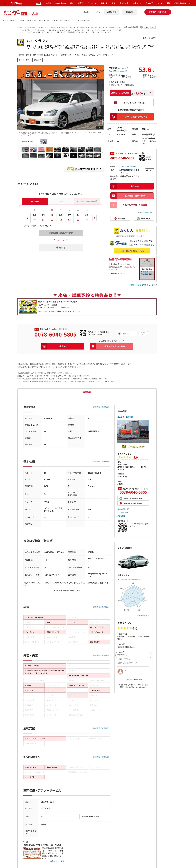The width and height of the screenshot is (196, 868).
Task: Select the 5/6 reservation date circle
Action: pyautogui.click(x=61, y=220)
